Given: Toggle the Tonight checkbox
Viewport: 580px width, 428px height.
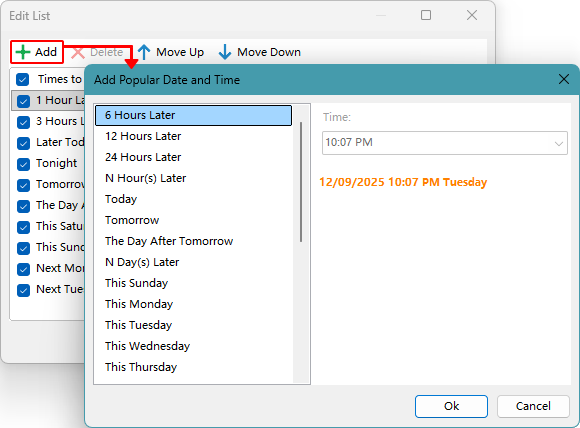Looking at the screenshot, I should 23,164.
